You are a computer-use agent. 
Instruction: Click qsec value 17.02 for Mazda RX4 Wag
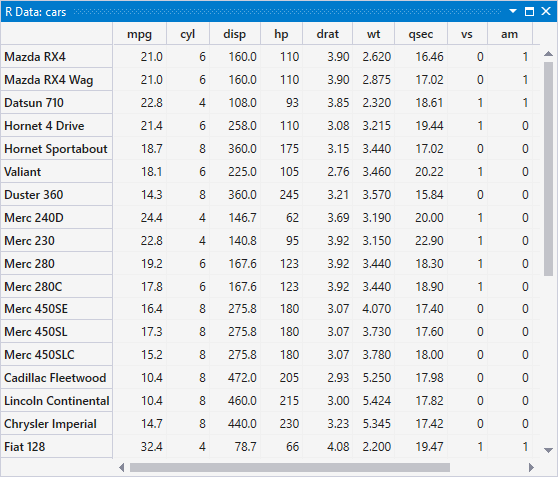(x=430, y=80)
